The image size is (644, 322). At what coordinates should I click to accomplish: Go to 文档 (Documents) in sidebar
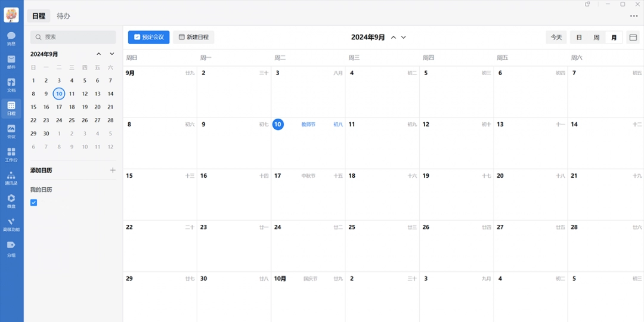(11, 85)
